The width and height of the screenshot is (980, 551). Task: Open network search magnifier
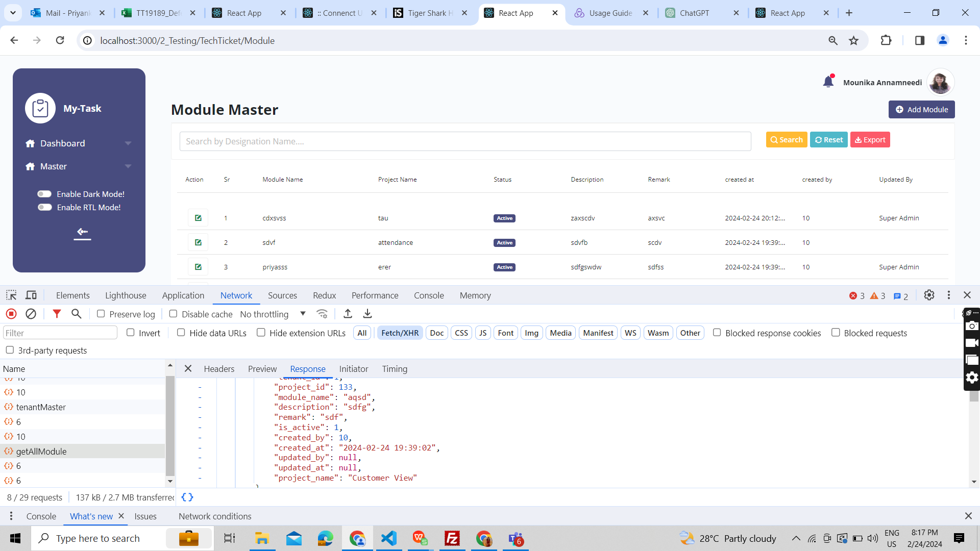point(76,314)
